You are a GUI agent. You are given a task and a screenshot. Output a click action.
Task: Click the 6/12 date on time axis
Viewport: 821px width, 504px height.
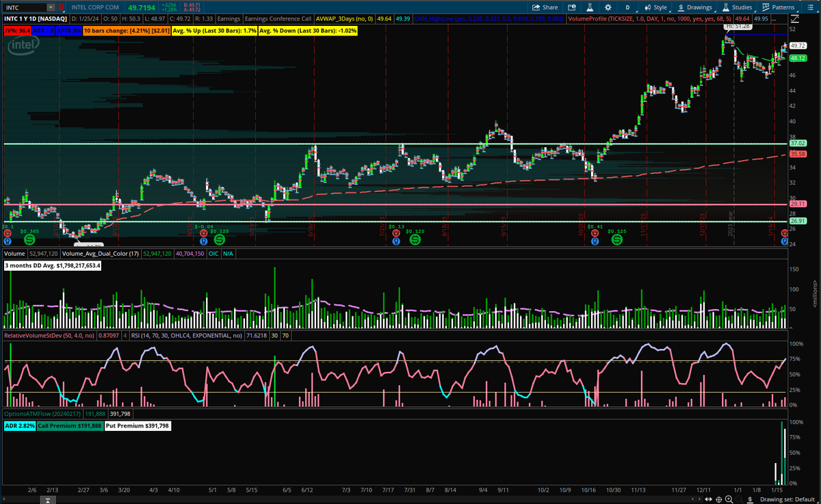tap(307, 490)
